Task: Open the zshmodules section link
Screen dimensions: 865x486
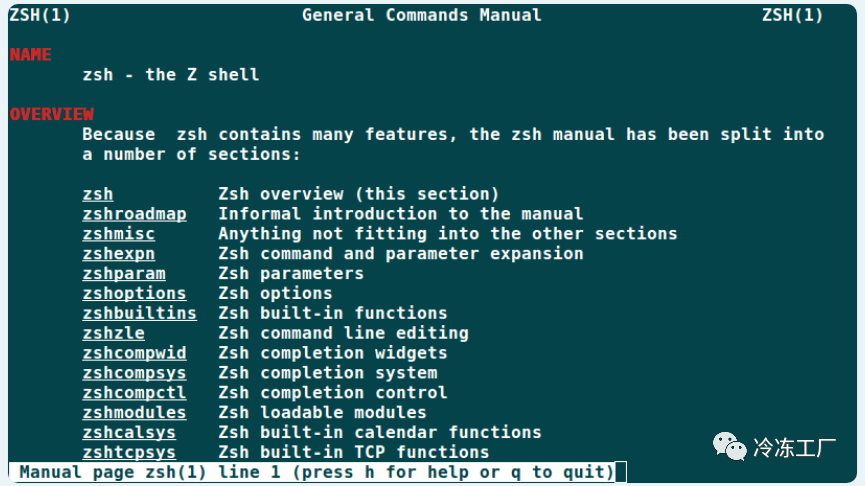Action: 134,413
